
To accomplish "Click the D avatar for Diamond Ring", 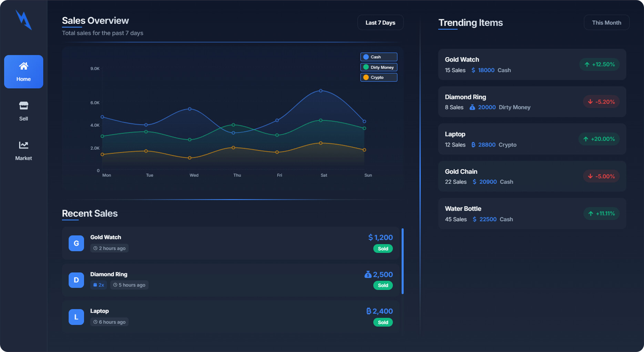I will click(x=76, y=280).
